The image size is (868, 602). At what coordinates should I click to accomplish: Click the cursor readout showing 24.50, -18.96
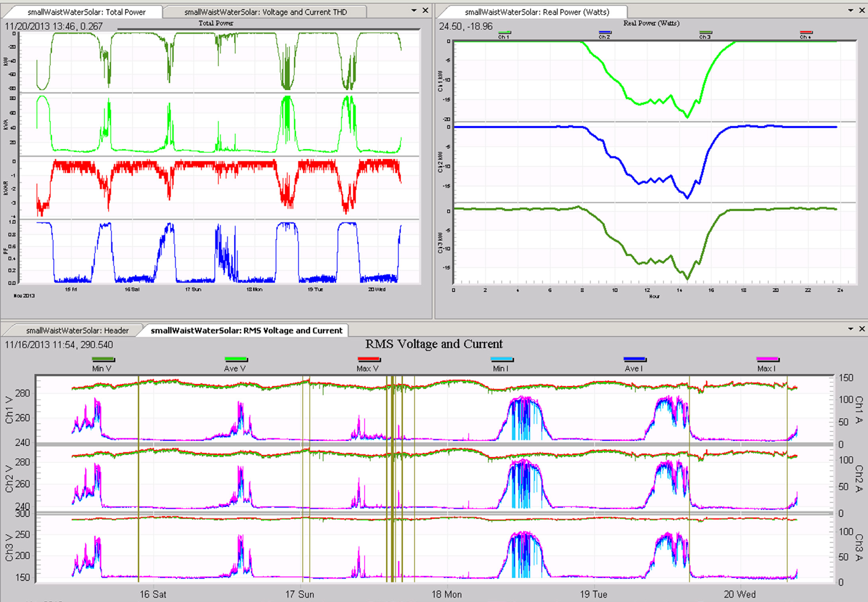pos(466,27)
